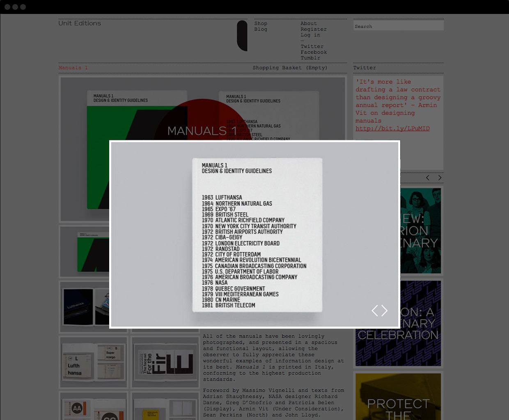
Task: Click 'All of the manuals' description paragraph
Action: click(273, 358)
